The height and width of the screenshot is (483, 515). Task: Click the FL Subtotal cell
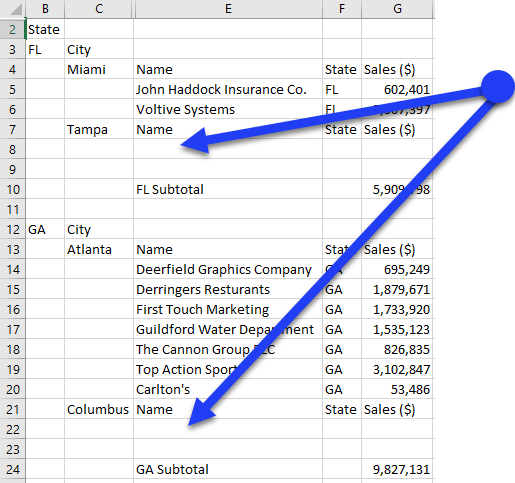pos(228,189)
